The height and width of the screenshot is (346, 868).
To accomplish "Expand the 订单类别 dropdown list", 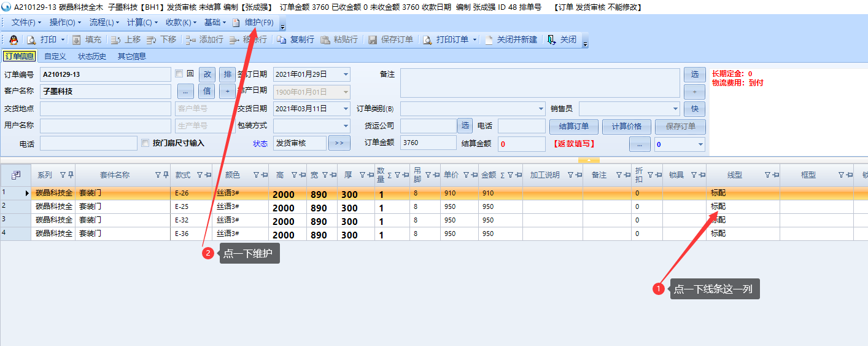I will click(x=541, y=109).
